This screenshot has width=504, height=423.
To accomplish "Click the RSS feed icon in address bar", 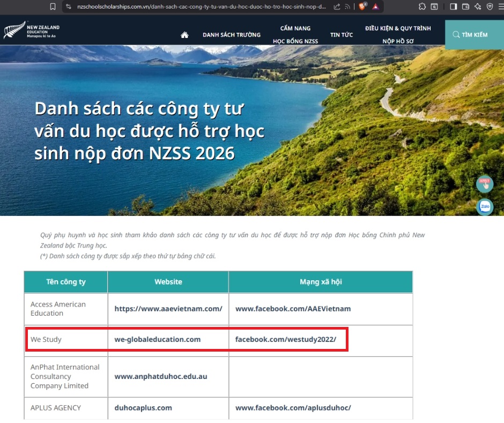I will [x=347, y=6].
